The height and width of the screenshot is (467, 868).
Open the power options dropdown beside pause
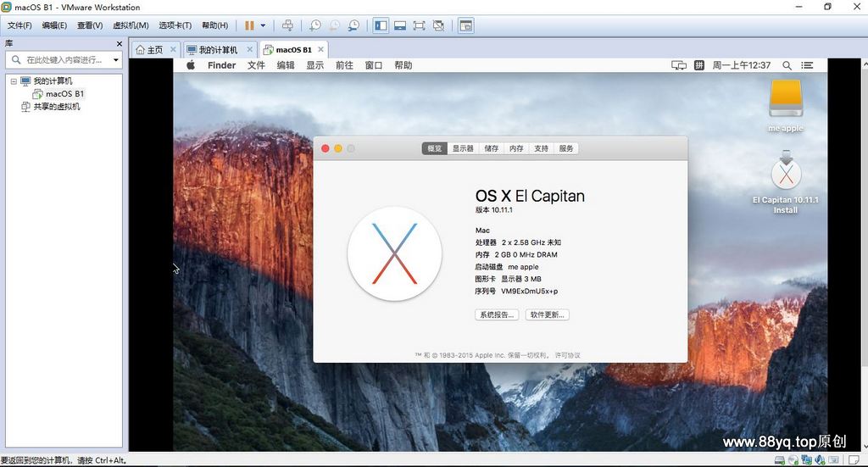263,25
